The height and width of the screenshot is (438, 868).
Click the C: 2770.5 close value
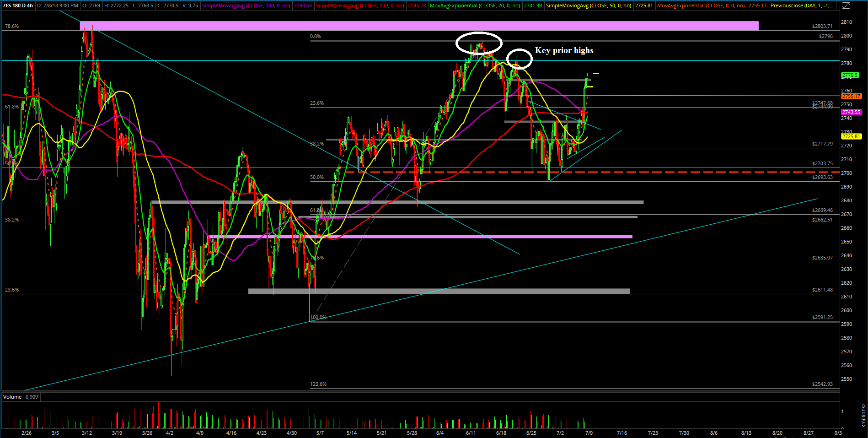167,5
